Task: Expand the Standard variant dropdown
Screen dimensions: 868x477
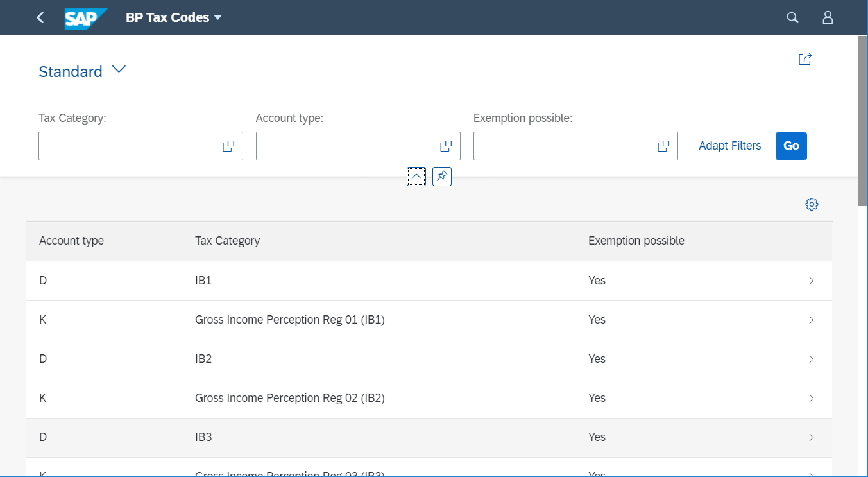Action: (x=119, y=70)
